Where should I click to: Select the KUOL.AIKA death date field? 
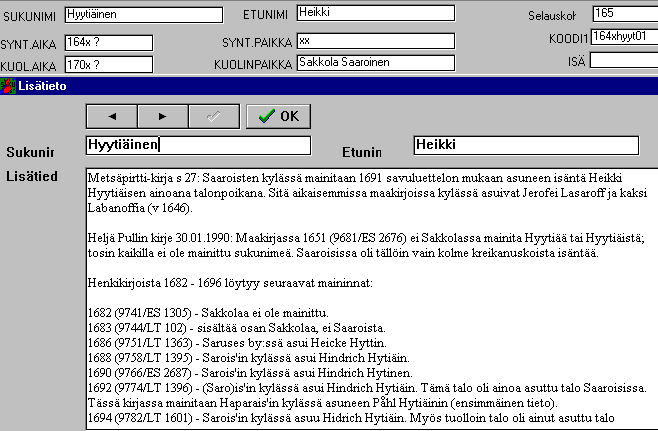[x=107, y=63]
